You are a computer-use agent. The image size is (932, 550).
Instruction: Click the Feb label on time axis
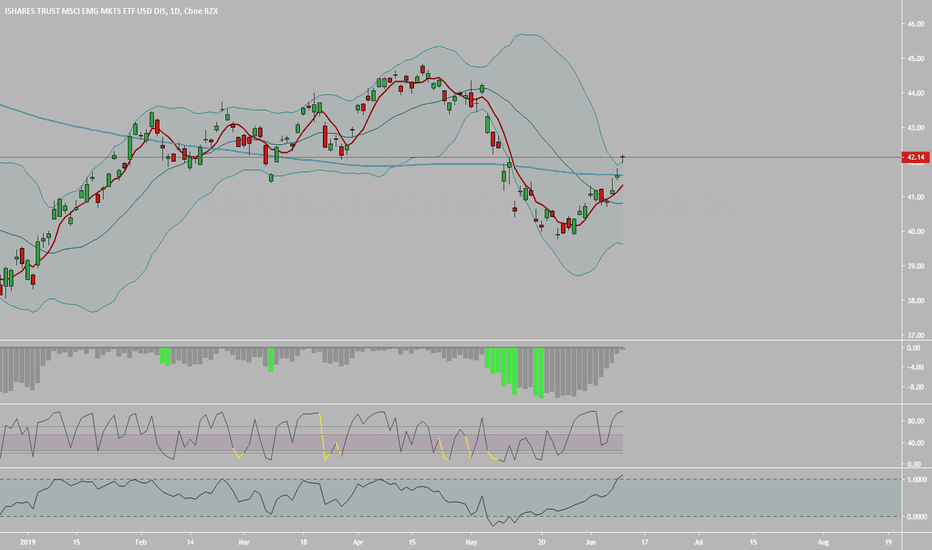(x=141, y=542)
